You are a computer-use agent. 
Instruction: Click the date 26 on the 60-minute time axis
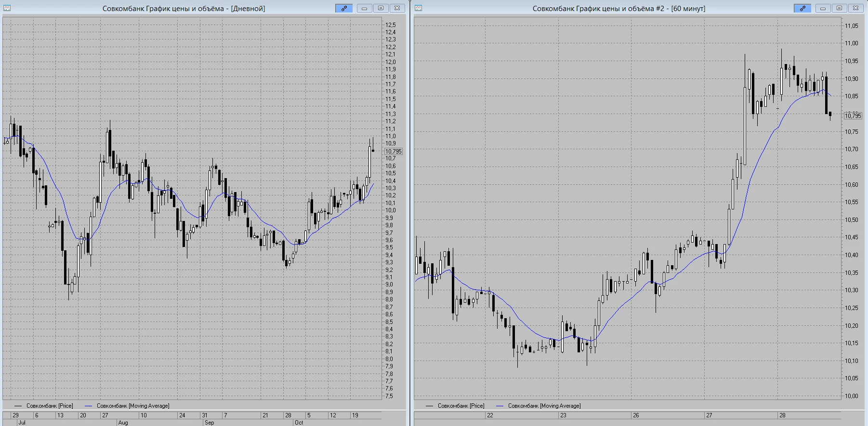coord(636,415)
